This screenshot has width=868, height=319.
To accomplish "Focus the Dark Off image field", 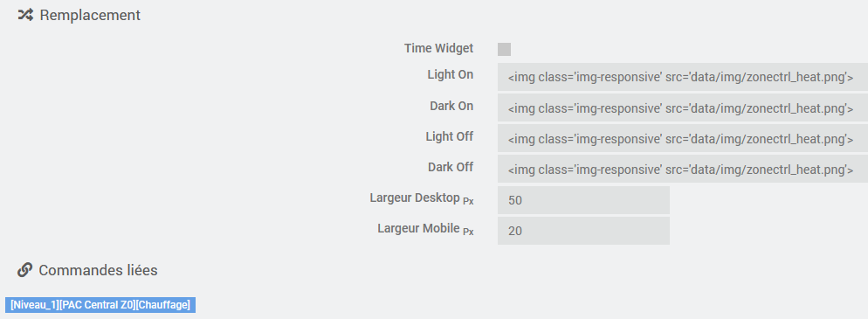I will click(x=683, y=170).
